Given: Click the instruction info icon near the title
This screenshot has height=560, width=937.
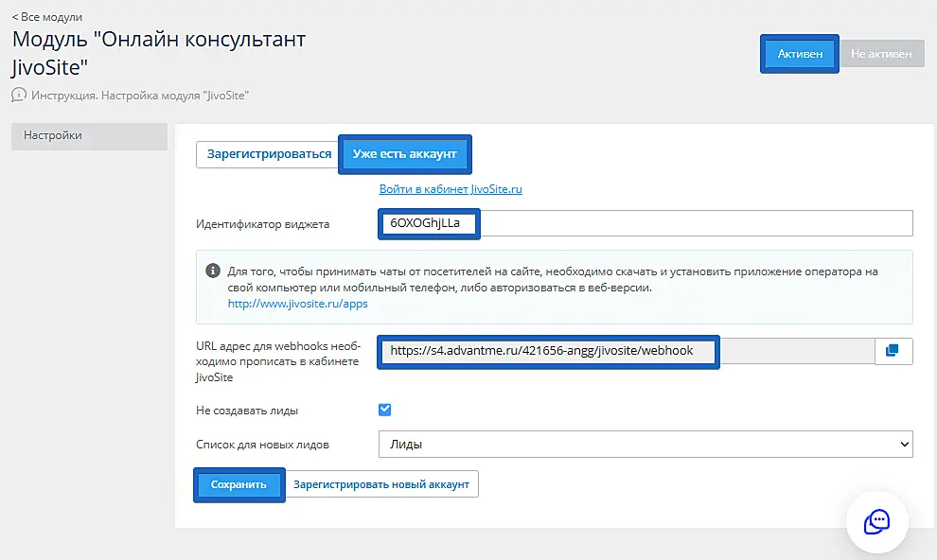Looking at the screenshot, I should point(19,95).
